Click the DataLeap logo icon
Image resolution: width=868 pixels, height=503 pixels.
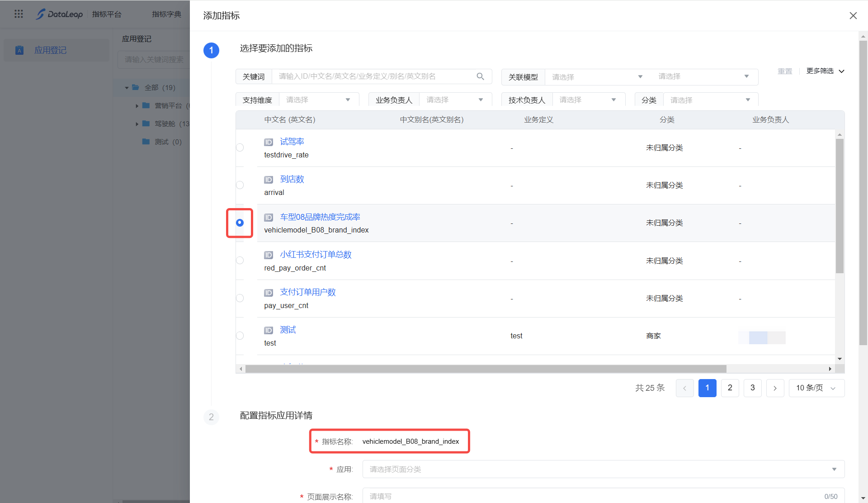41,14
